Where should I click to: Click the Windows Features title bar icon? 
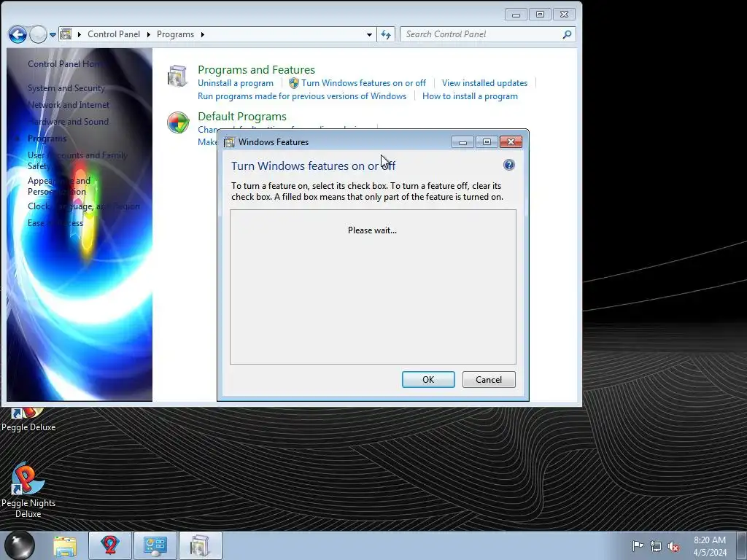click(229, 142)
